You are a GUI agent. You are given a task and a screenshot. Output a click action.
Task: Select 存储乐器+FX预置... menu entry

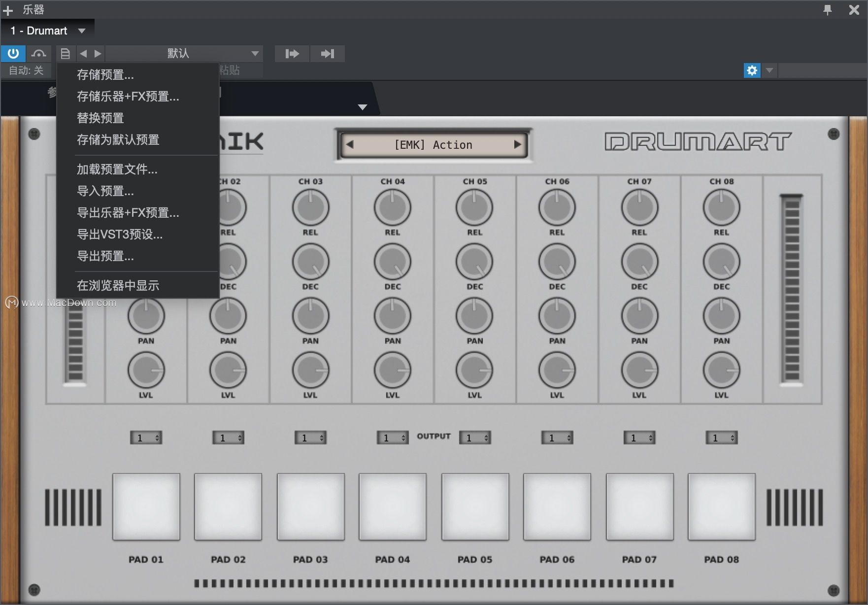[x=138, y=97]
